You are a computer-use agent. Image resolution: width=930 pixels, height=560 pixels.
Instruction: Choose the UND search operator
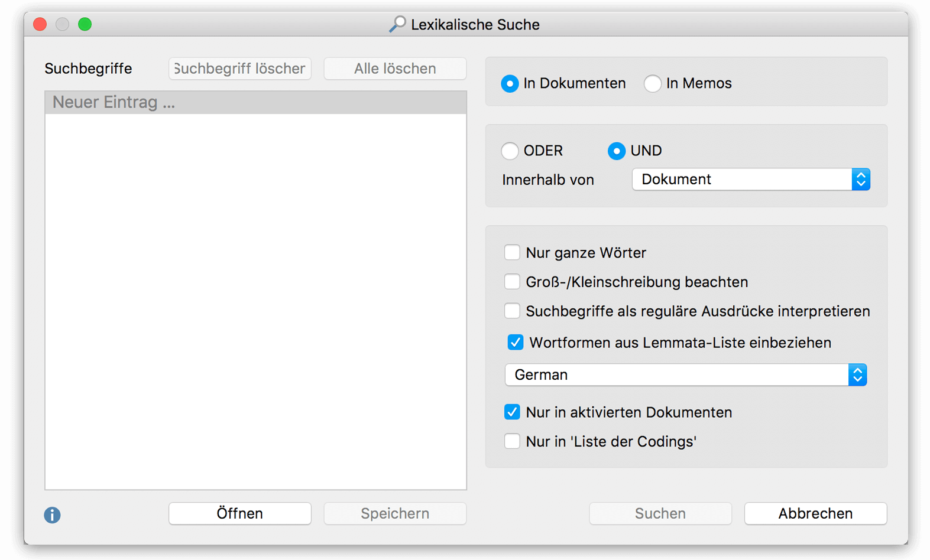click(617, 151)
